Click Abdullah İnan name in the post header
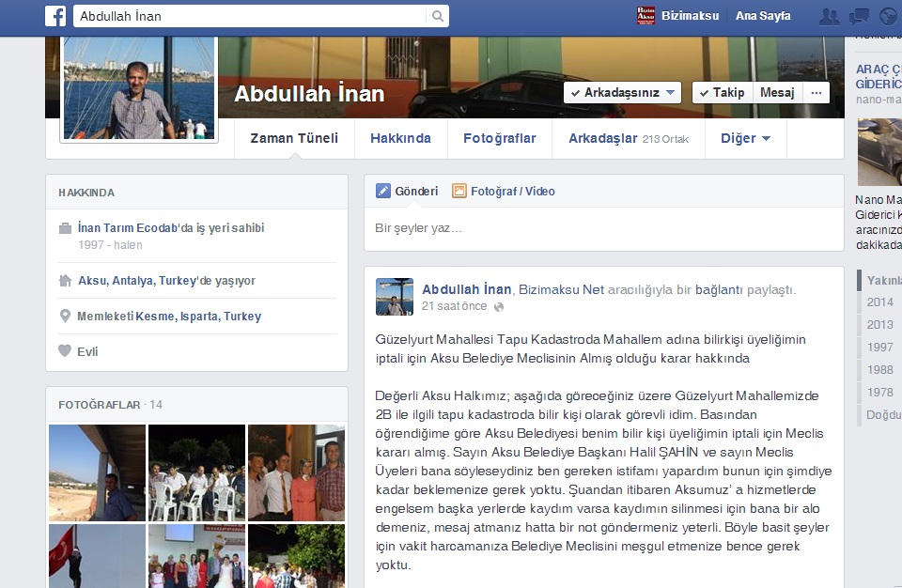This screenshot has height=588, width=902. tap(467, 289)
